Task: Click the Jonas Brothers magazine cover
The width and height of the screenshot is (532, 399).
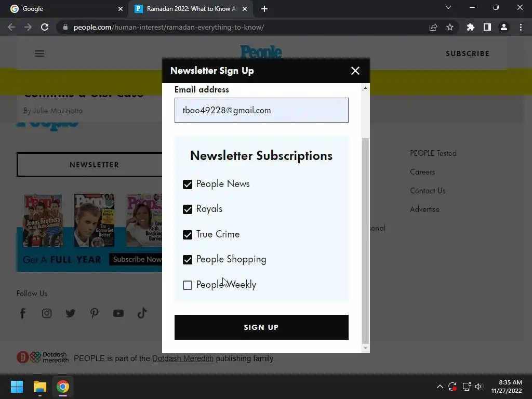Action: click(x=43, y=220)
